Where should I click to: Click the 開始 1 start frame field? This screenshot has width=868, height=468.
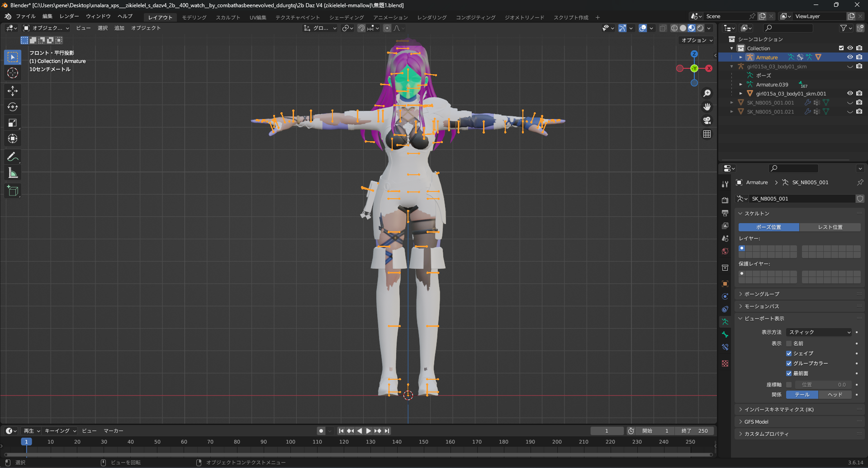click(x=655, y=431)
